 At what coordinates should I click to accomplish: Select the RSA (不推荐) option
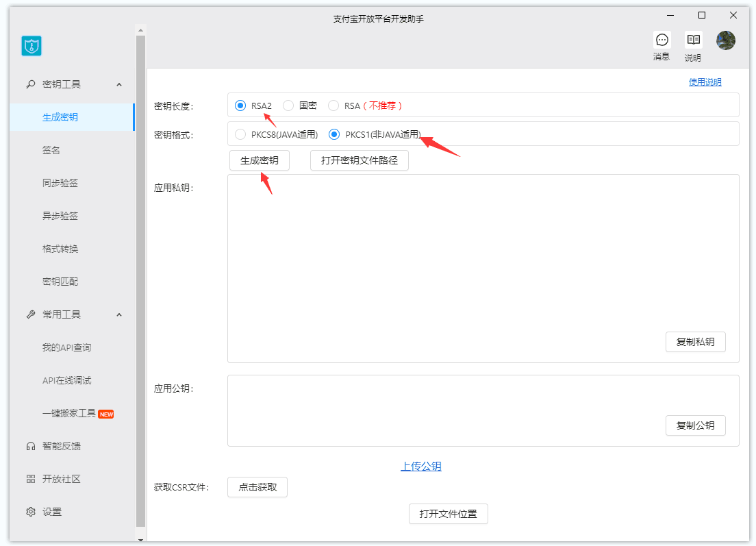333,106
